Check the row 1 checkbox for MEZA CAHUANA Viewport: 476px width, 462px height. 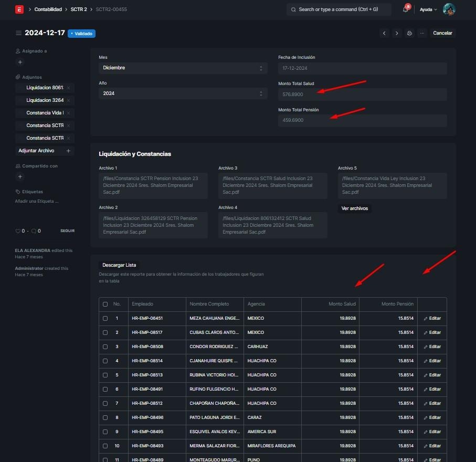[x=105, y=319]
